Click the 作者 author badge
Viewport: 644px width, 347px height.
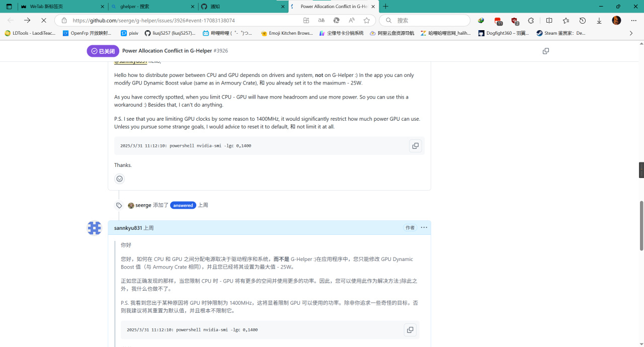(410, 228)
